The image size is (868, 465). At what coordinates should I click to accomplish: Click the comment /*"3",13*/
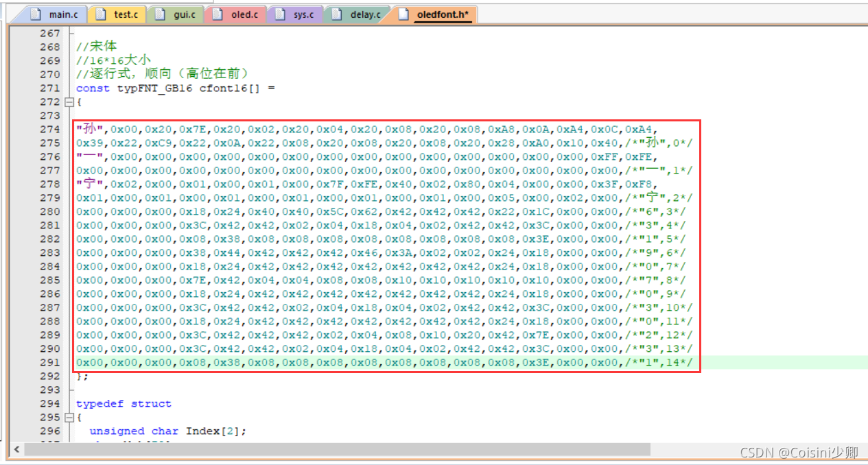point(659,348)
